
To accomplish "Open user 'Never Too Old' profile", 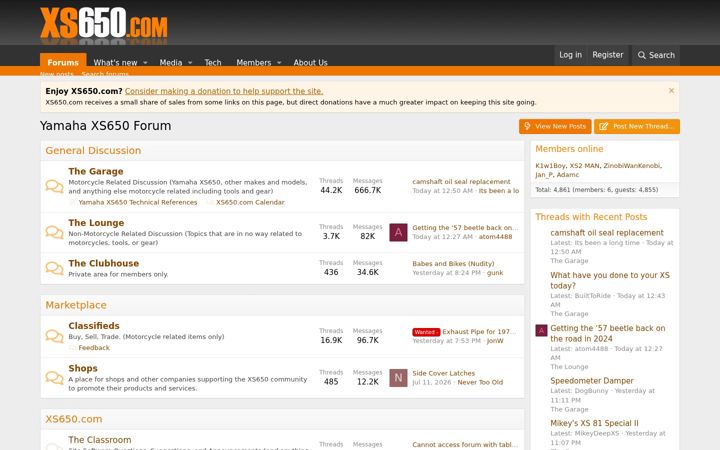I will tap(480, 382).
